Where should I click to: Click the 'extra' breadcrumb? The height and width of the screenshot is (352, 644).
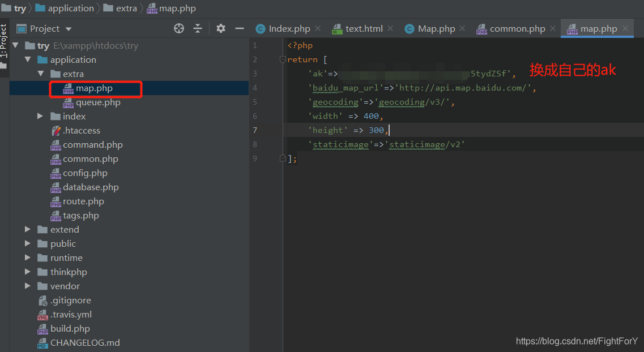126,8
